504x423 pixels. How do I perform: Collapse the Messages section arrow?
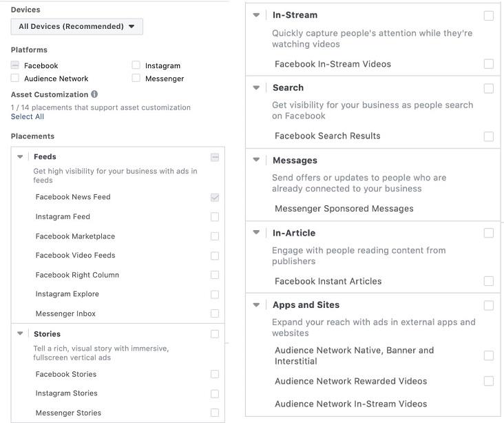[x=257, y=161]
